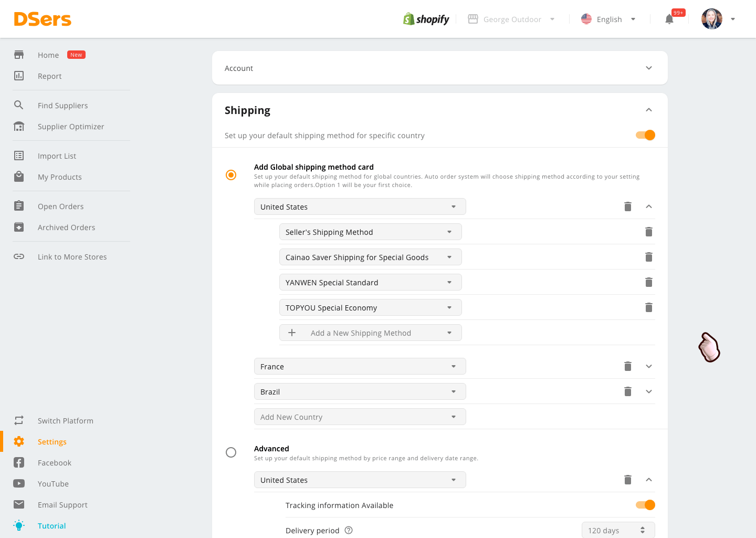
Task: Open the English language dropdown
Action: click(x=609, y=19)
